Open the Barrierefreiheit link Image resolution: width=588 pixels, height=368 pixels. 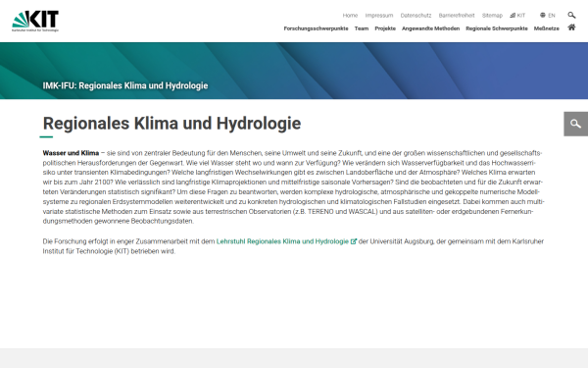pos(457,16)
